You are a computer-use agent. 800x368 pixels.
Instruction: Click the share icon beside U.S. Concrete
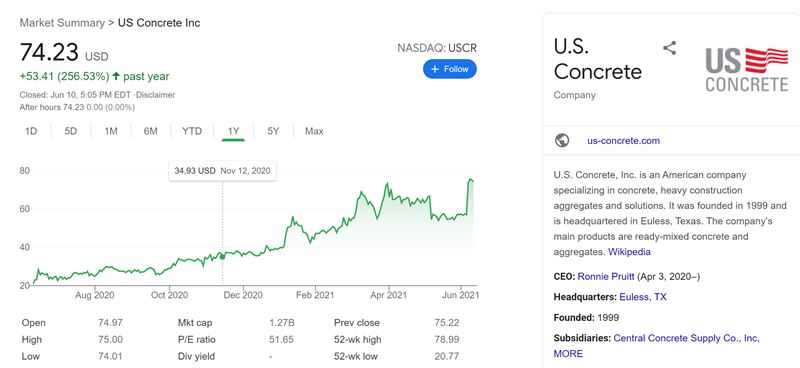[669, 48]
